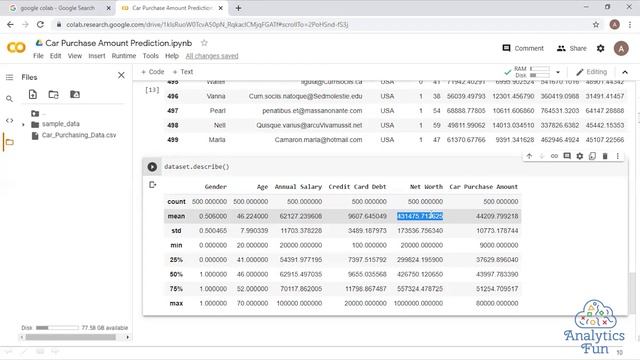Open cell editor settings gear

pyautogui.click(x=580, y=156)
